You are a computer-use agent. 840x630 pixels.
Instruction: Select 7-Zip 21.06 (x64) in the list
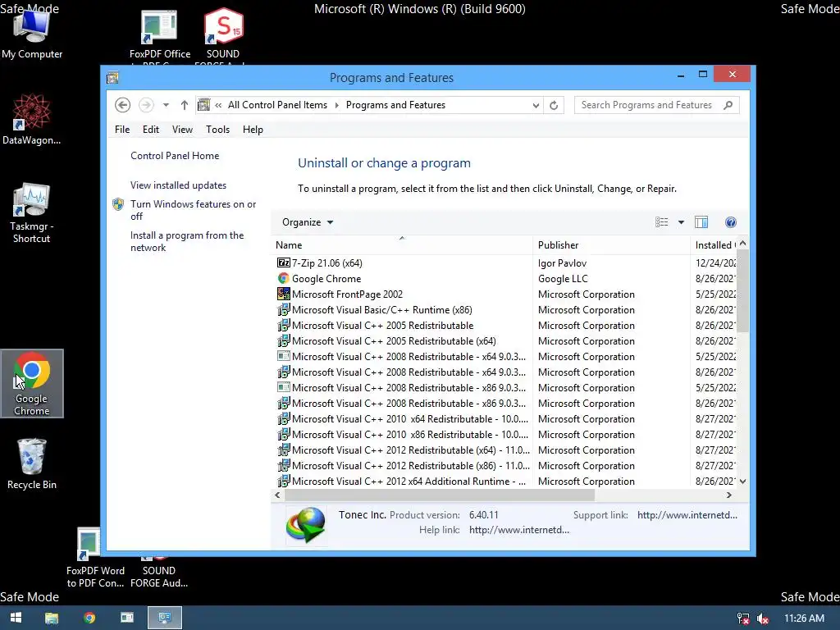click(326, 263)
